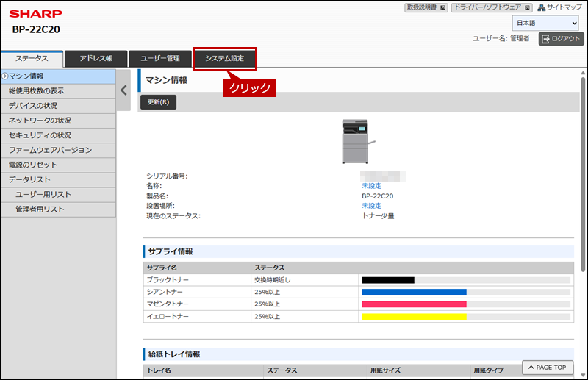Viewport: 588px width, 380px height.
Task: Click the page vertical scrollbar thumb
Action: (583, 174)
